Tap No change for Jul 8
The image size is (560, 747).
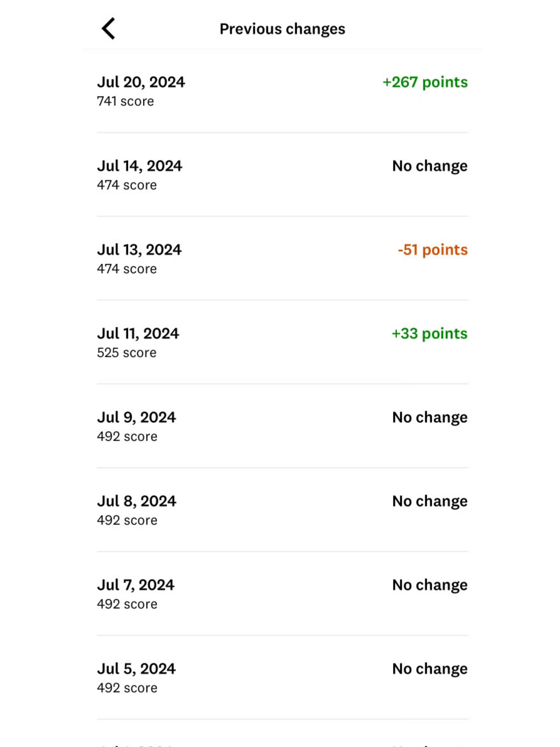point(430,501)
